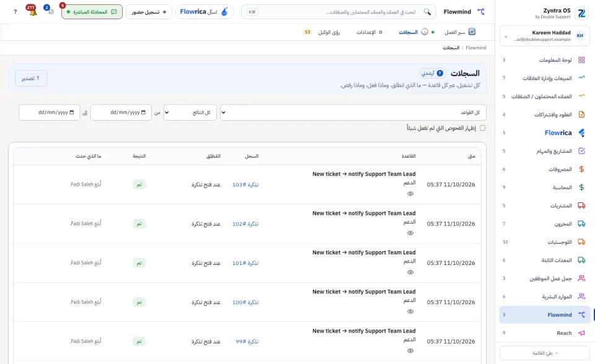Image resolution: width=595 pixels, height=364 pixels.
Task: Open المبيعات وإدارة العلاقات sidebar icon
Action: (581, 78)
